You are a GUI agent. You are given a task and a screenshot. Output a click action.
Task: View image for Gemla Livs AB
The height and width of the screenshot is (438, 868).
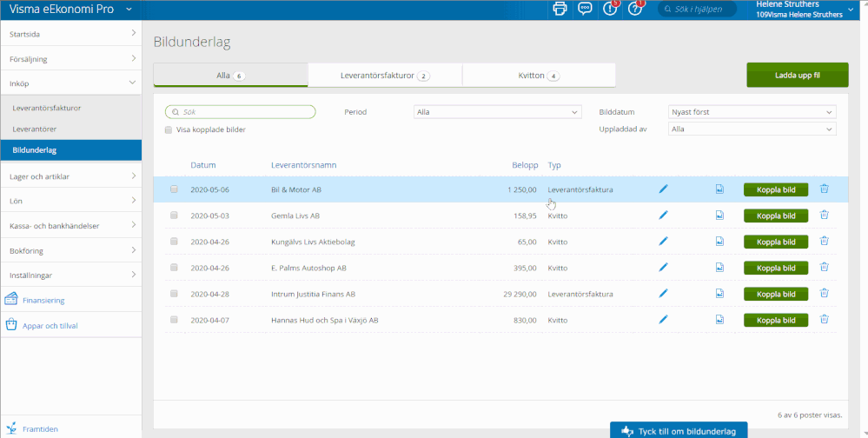(719, 216)
